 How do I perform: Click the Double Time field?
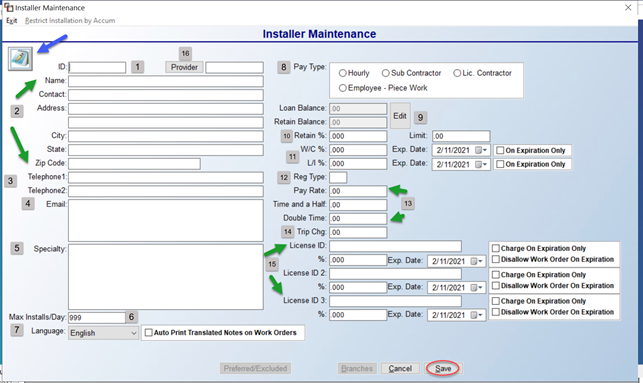[x=358, y=219]
